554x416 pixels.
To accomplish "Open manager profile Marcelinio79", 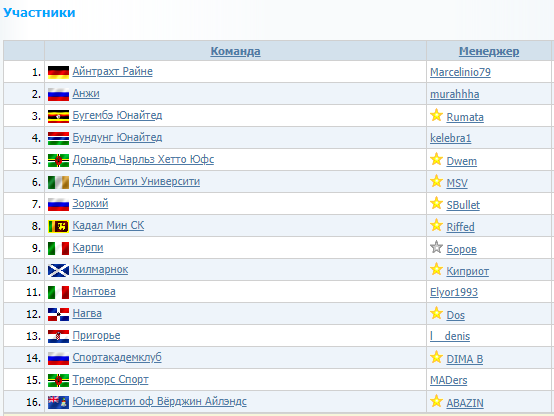I will pos(460,72).
